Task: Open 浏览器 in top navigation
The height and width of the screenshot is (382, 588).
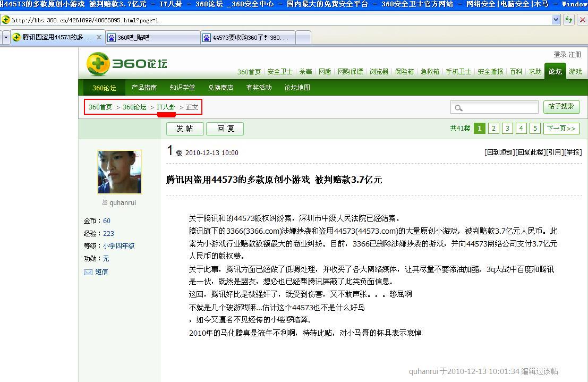Action: [x=379, y=71]
